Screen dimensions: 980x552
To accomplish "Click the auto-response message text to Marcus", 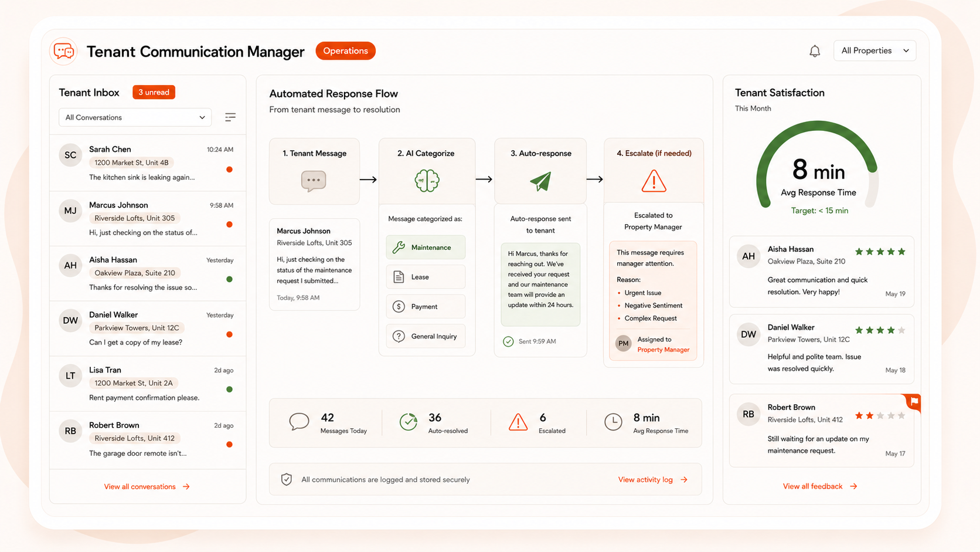I will [540, 279].
